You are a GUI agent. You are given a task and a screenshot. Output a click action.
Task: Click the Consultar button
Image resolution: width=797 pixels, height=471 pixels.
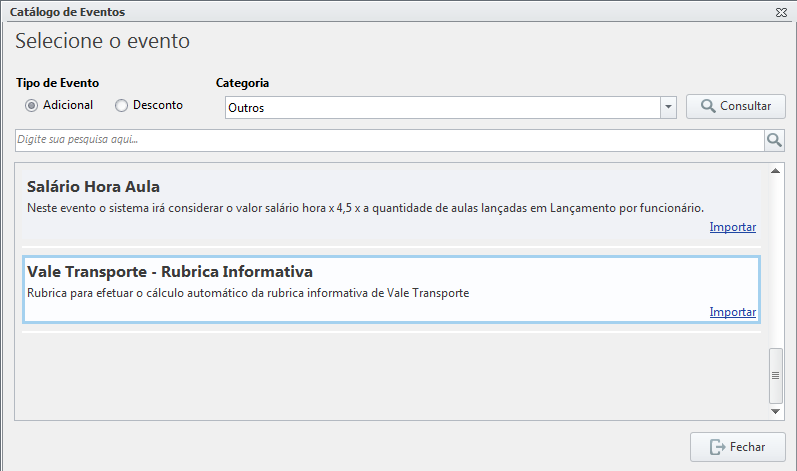pyautogui.click(x=735, y=106)
